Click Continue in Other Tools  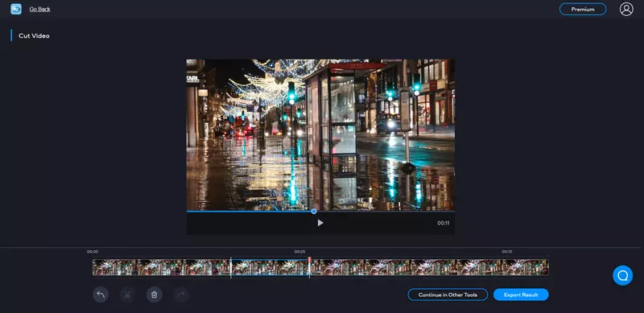pyautogui.click(x=448, y=294)
